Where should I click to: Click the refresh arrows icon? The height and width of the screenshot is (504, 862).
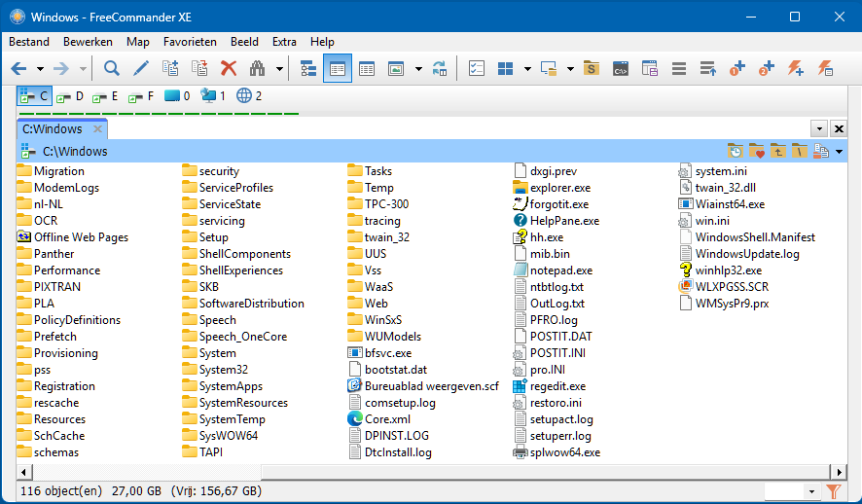coord(440,69)
